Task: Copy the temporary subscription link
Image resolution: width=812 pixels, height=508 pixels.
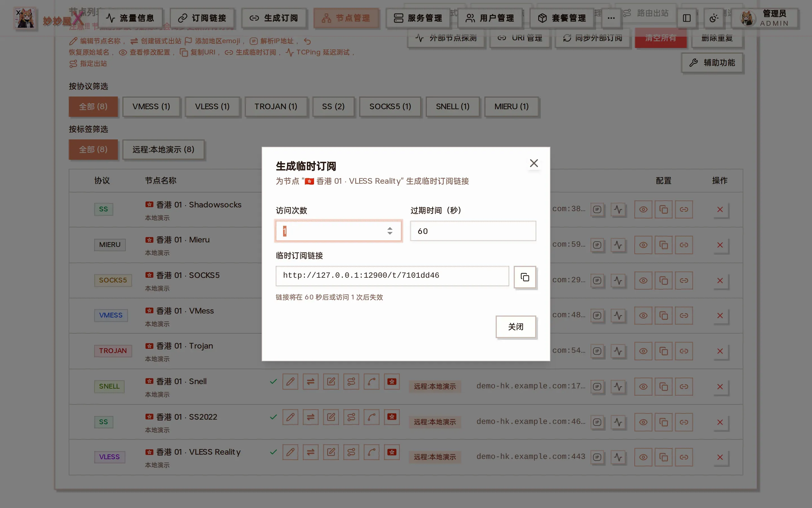Action: coord(525,277)
